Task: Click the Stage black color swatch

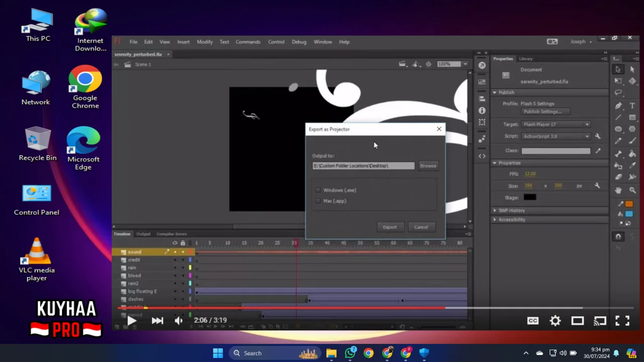Action: click(x=530, y=197)
